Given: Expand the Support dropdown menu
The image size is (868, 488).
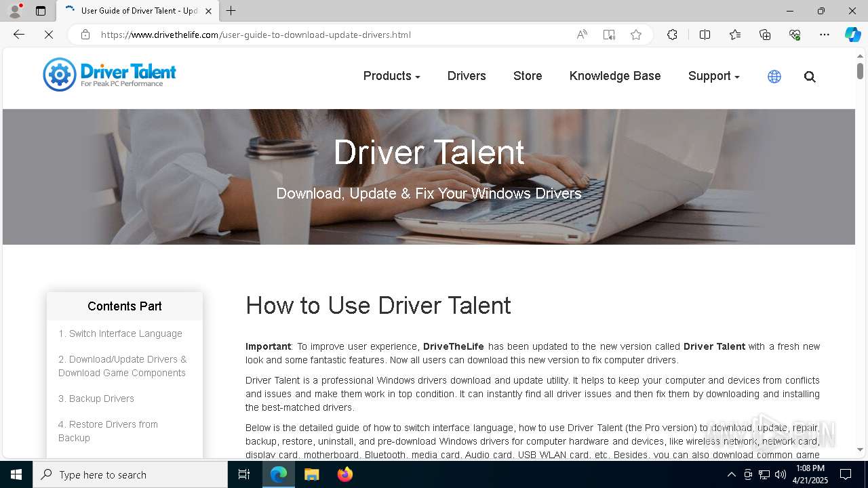Looking at the screenshot, I should pyautogui.click(x=713, y=76).
